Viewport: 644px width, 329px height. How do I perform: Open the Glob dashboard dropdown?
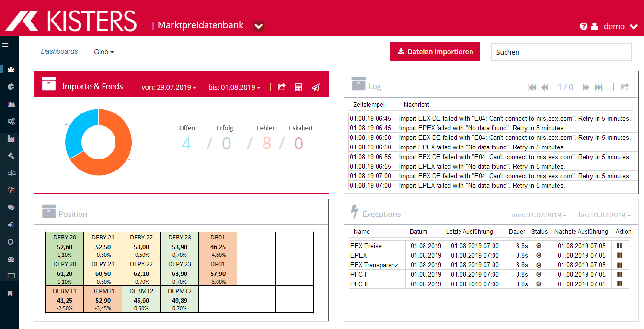(103, 52)
